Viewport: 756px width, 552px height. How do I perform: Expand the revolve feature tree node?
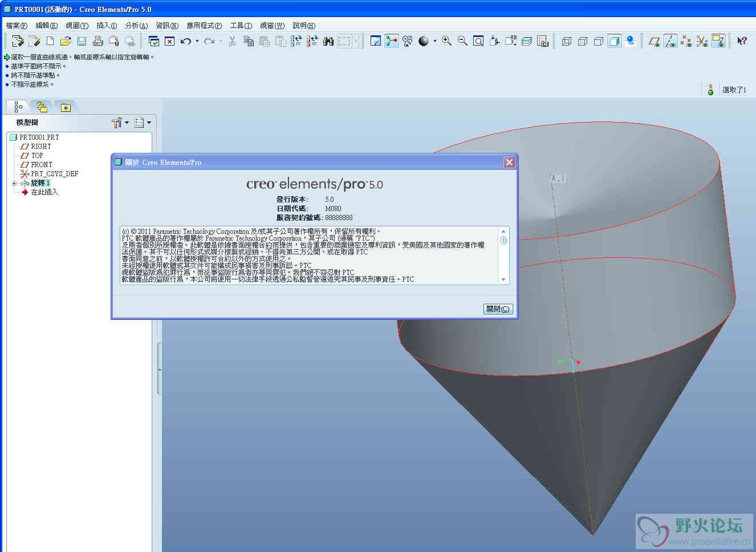click(x=14, y=184)
